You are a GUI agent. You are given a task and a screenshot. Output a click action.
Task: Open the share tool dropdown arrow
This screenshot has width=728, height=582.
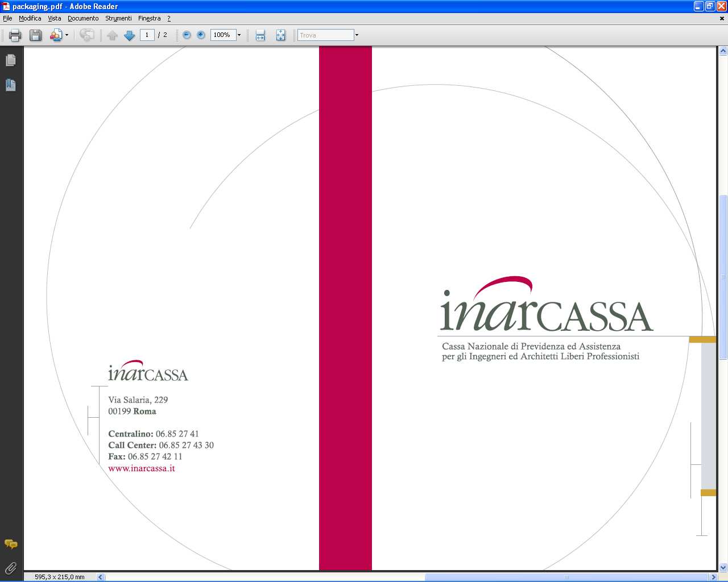tap(67, 35)
